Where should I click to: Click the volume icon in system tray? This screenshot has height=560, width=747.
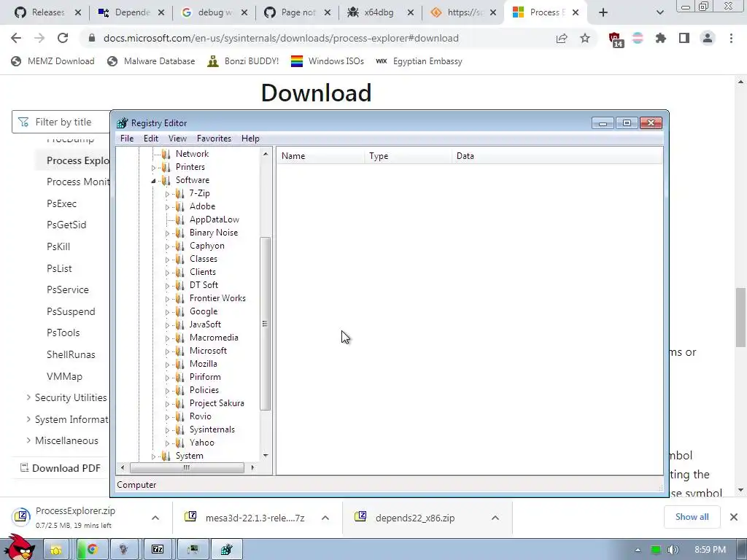[673, 550]
